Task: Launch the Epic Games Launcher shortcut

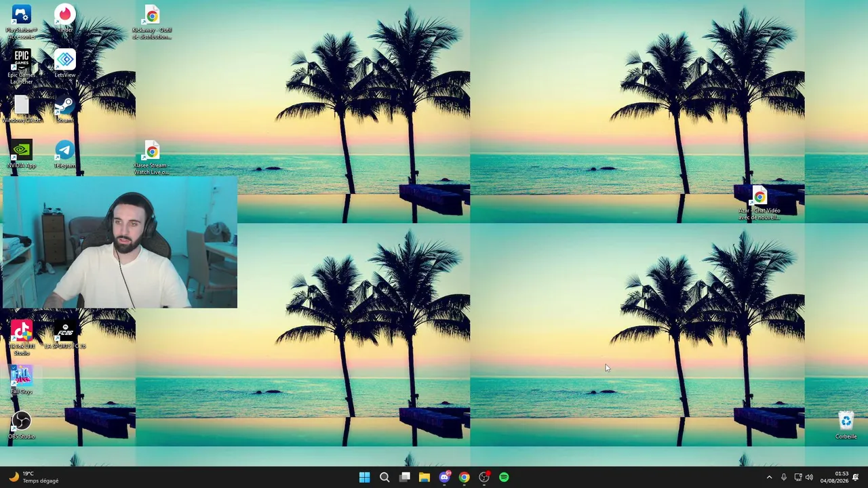Action: pos(21,66)
